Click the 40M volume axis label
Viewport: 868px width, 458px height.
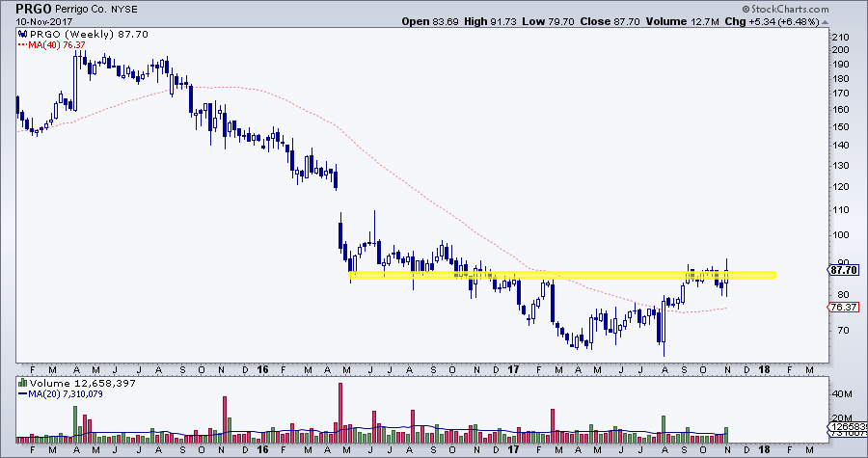pos(841,394)
